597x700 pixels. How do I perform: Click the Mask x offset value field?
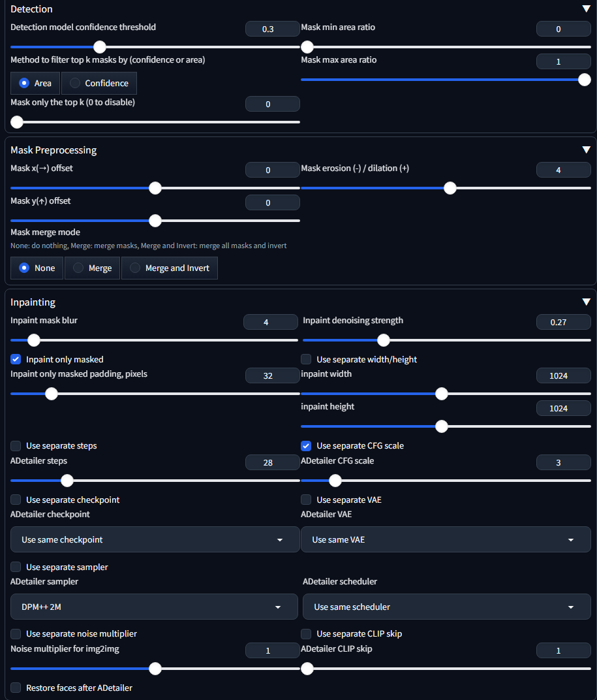[272, 170]
